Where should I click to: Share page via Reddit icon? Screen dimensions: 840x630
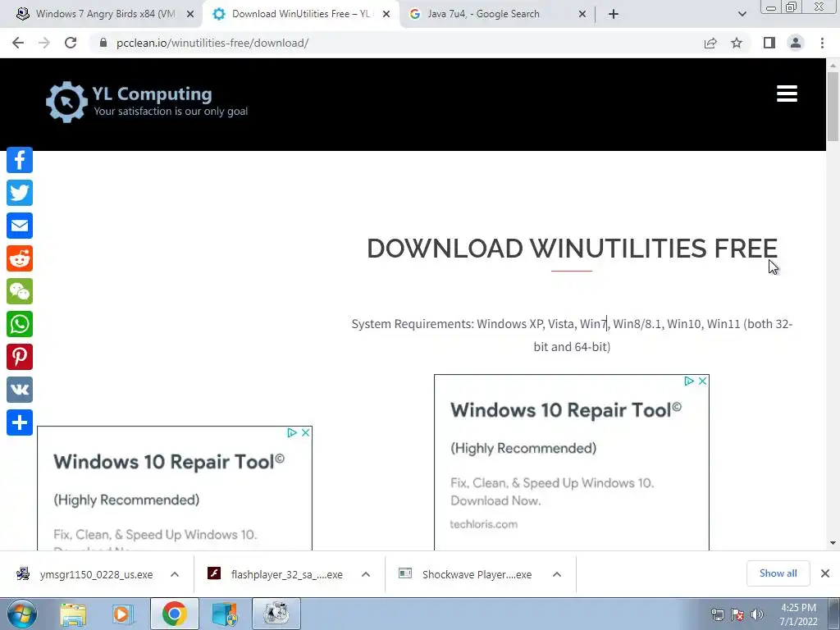pyautogui.click(x=20, y=258)
